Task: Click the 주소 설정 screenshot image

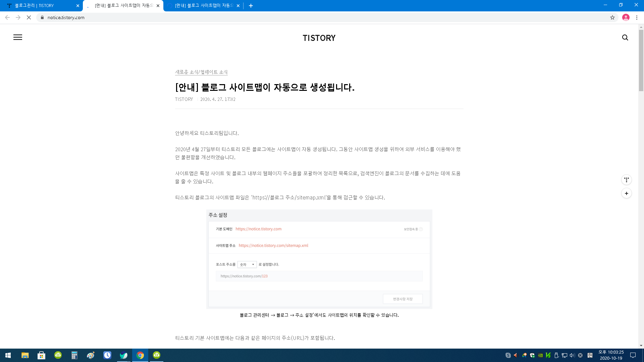Action: point(319,259)
